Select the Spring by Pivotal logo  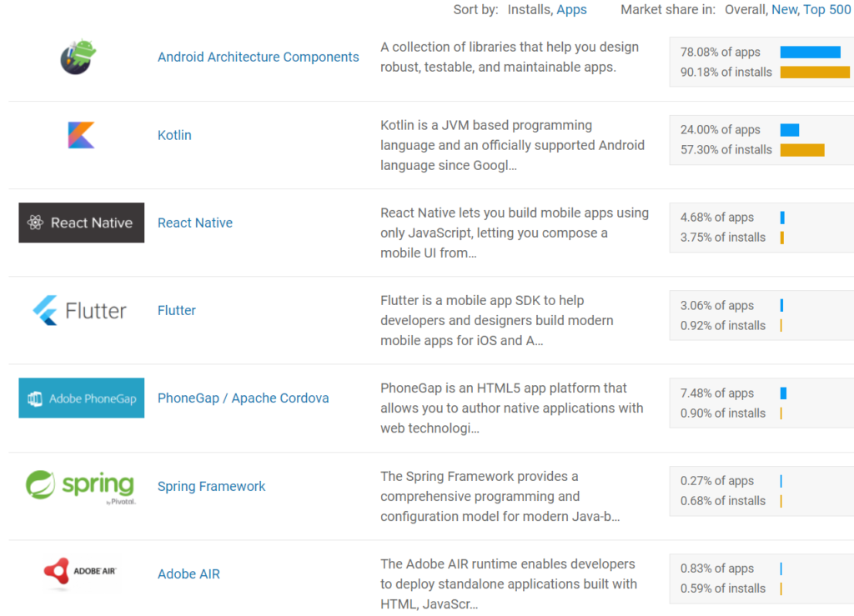coord(80,486)
